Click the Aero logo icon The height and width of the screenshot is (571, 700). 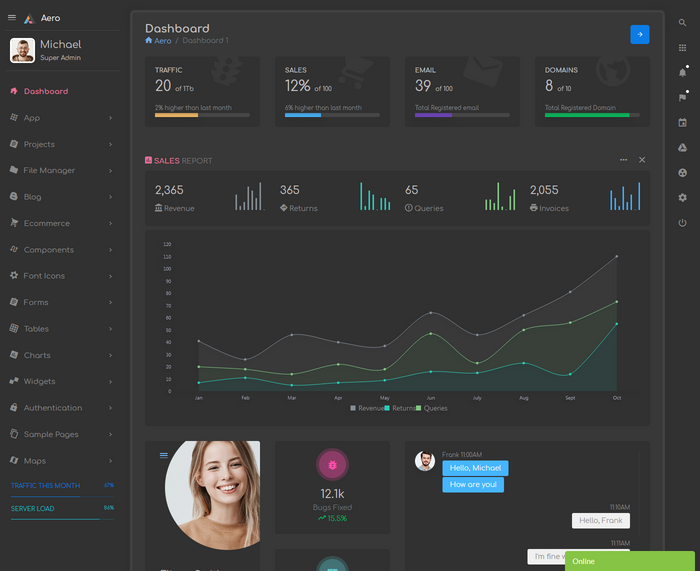pos(29,18)
